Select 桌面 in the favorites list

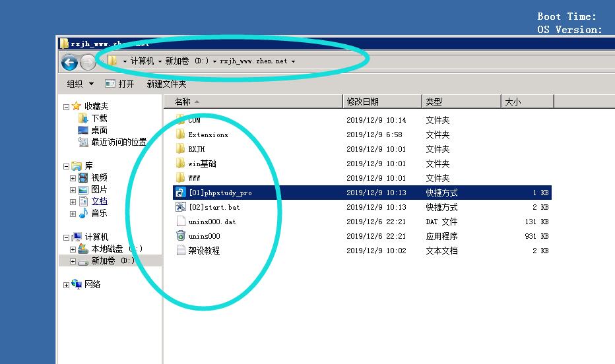[x=99, y=130]
